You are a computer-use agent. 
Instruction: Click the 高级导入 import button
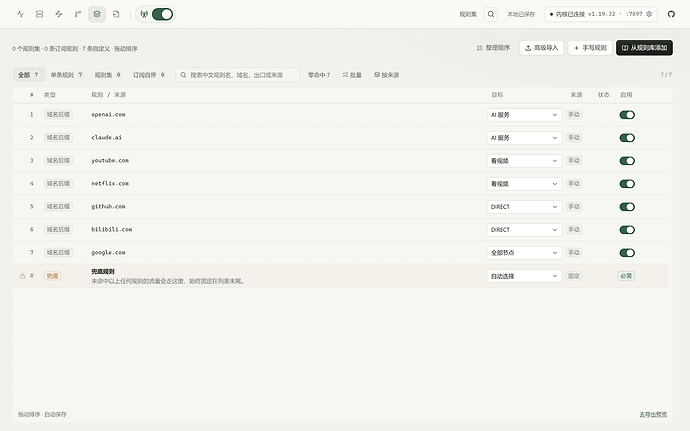coord(541,48)
